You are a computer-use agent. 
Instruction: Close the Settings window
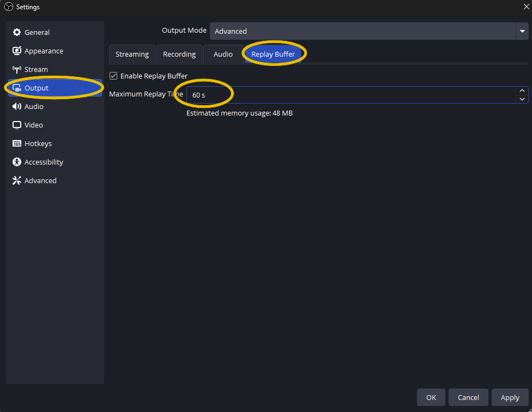(526, 7)
